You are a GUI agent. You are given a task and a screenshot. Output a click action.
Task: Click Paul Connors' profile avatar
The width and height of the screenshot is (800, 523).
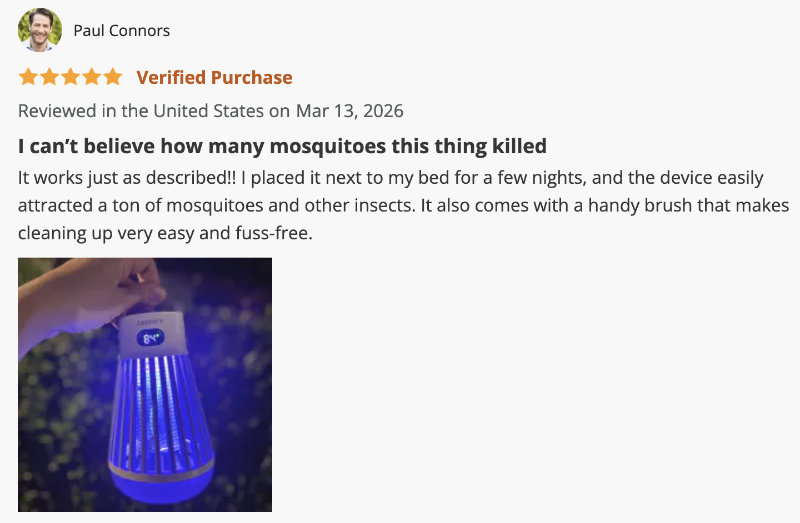[40, 30]
